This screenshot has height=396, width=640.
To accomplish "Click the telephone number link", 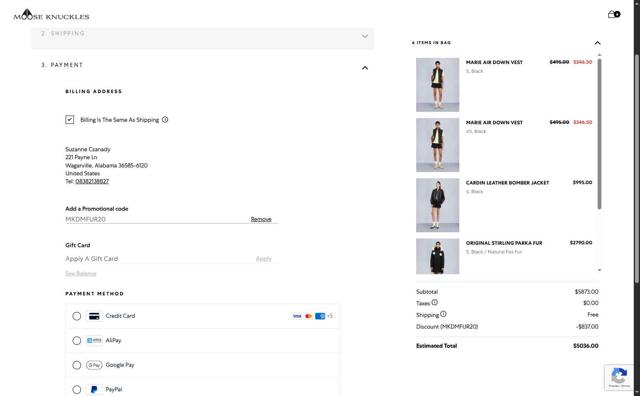I will click(x=92, y=181).
